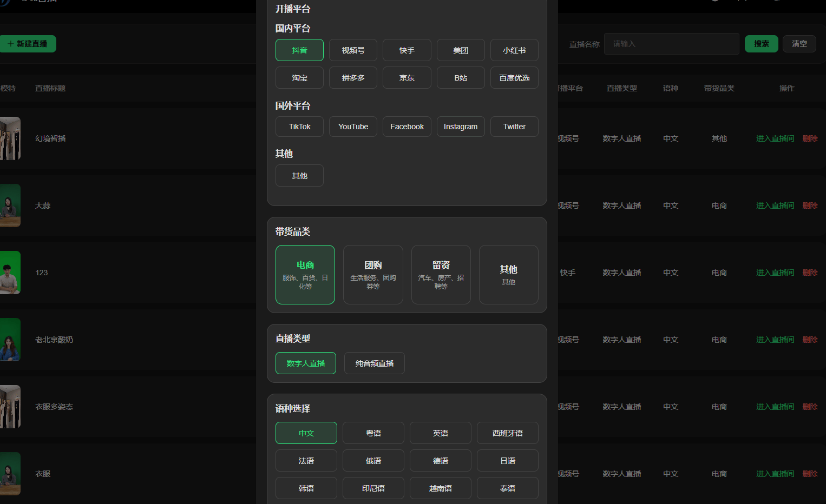Pick YouTube as overseas platform

tap(353, 127)
